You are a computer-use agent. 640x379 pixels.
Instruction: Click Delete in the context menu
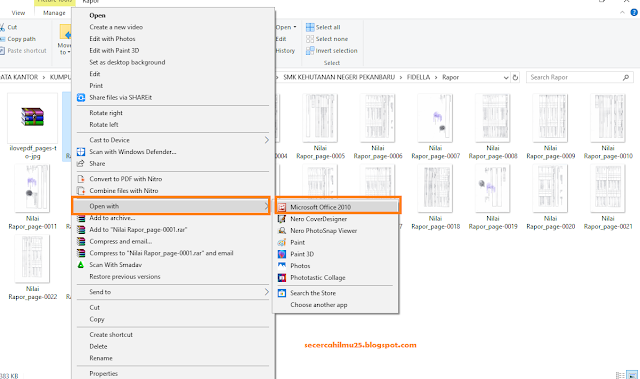pos(98,346)
